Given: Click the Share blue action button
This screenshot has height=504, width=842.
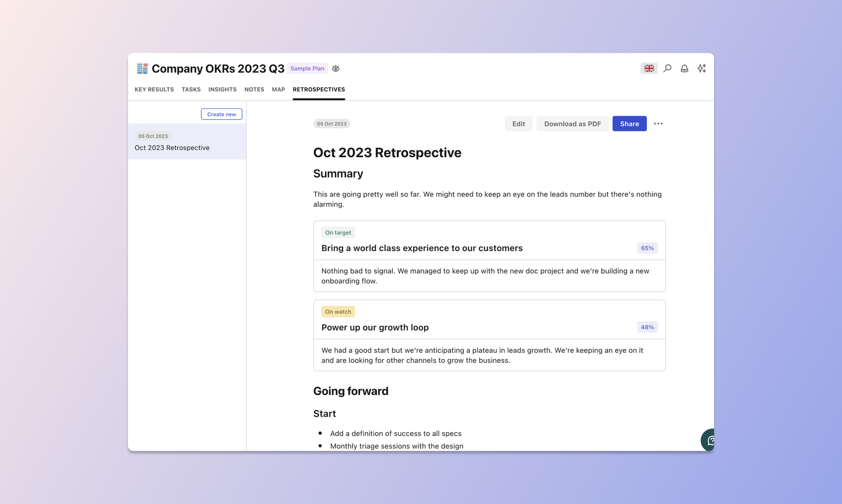Looking at the screenshot, I should coord(629,124).
